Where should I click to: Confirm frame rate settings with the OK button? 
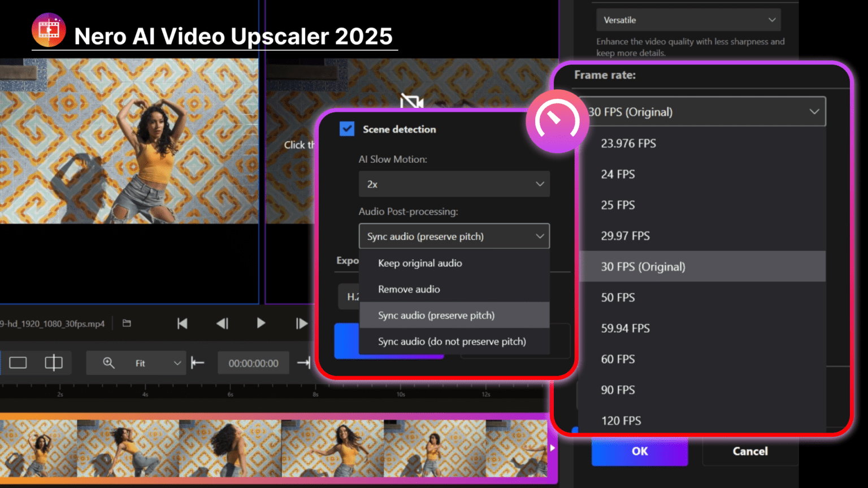tap(640, 451)
